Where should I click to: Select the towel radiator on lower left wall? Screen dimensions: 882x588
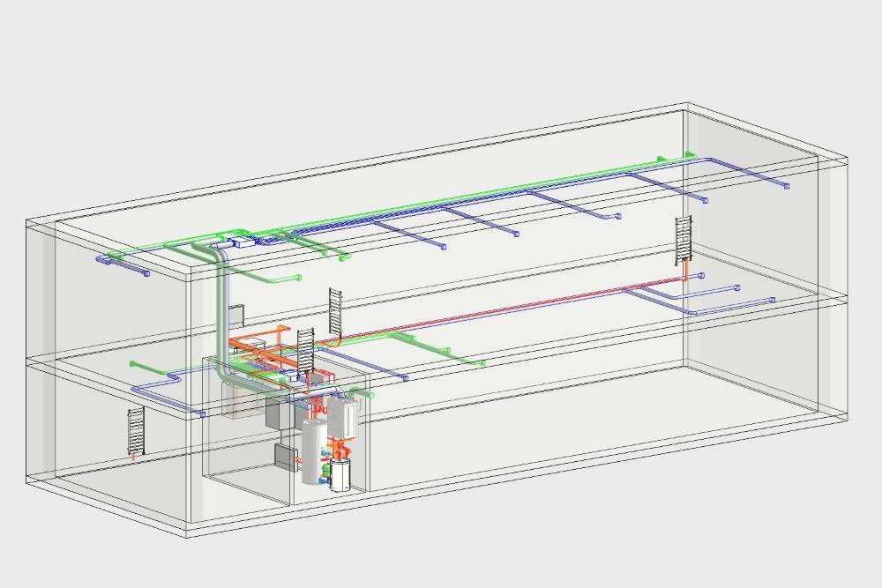(x=135, y=429)
